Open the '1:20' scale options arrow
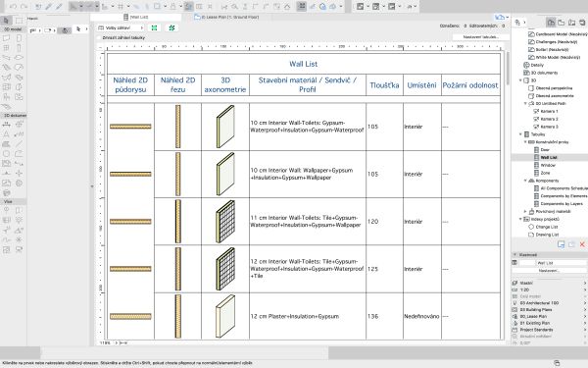588x368 pixels. (585, 289)
